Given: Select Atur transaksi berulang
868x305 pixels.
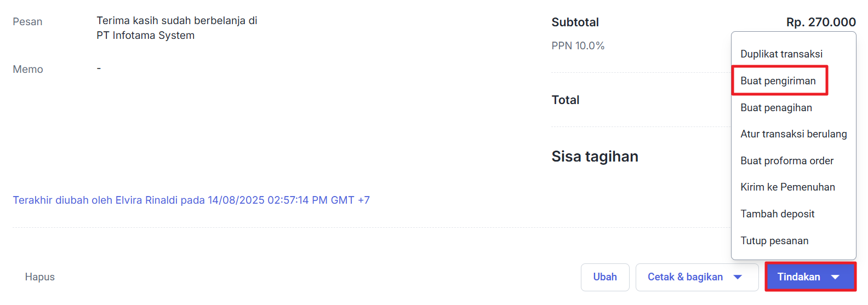Looking at the screenshot, I should click(793, 134).
